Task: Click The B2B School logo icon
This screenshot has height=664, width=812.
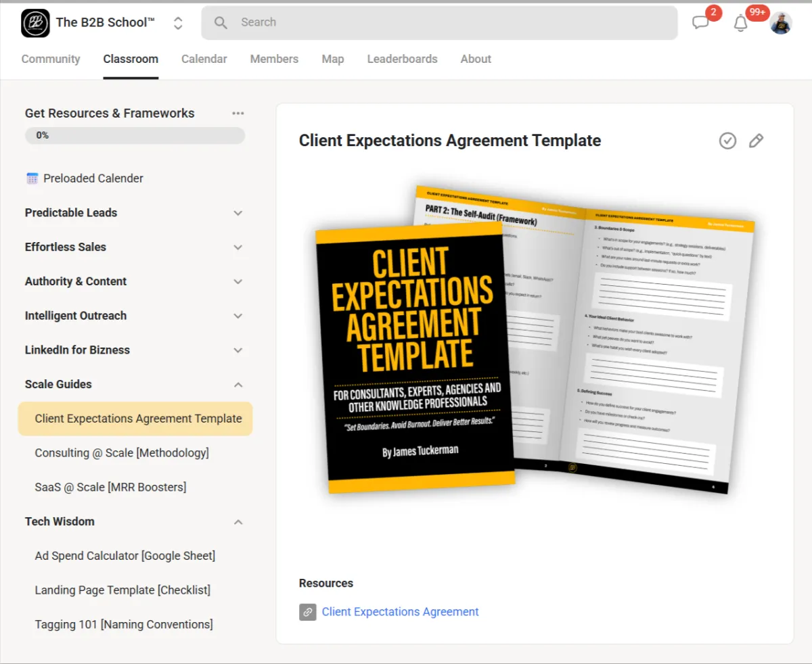Action: pos(35,22)
